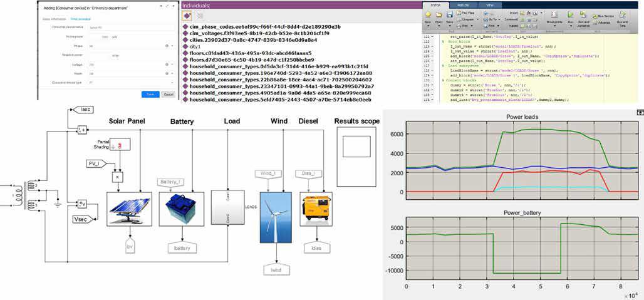This screenshot has width=644, height=300.
Task: Click the Consumer device name input field
Action: tap(132, 28)
